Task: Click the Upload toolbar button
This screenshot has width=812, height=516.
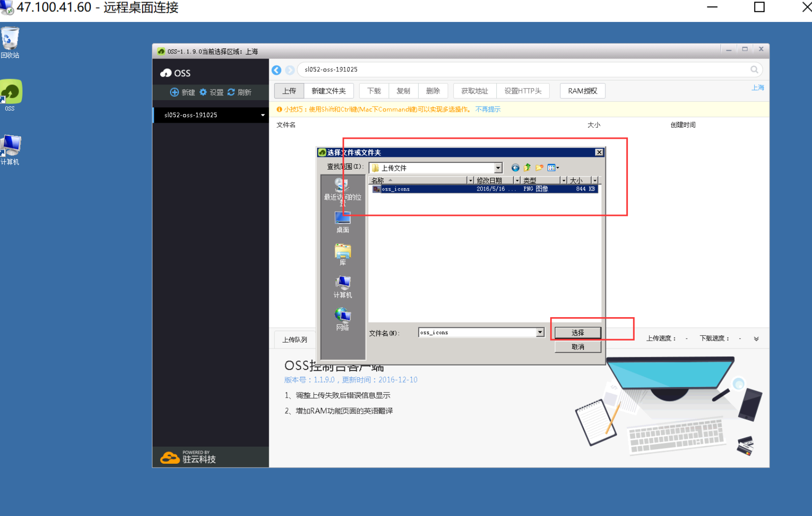Action: 289,91
